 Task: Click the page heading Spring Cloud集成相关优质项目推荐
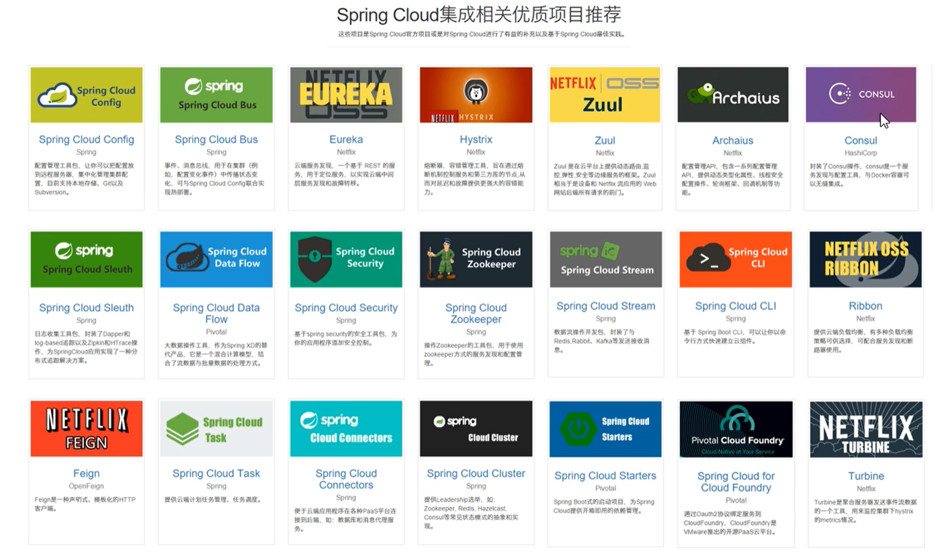tap(479, 15)
